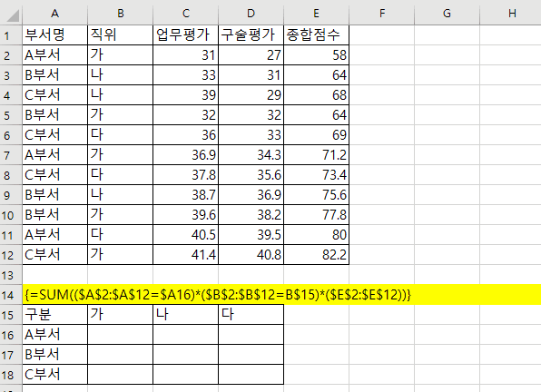Click A부서 in row 2
The image size is (541, 392).
54,54
